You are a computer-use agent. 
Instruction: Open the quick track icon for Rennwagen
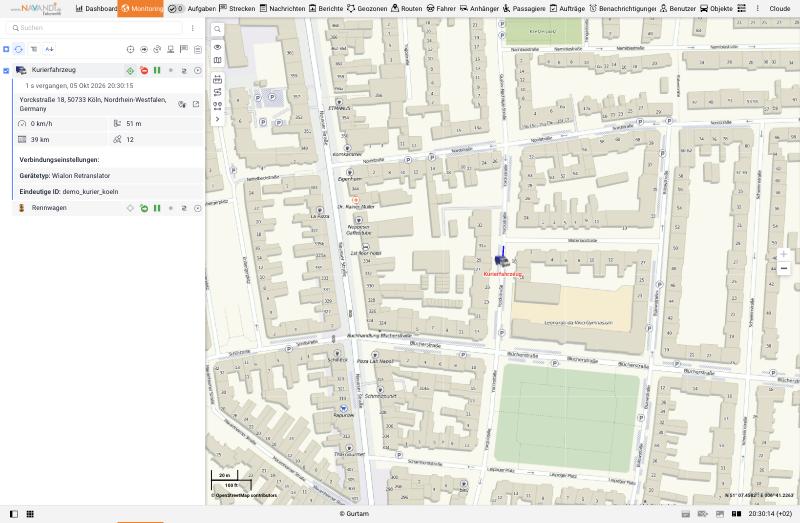(x=184, y=208)
